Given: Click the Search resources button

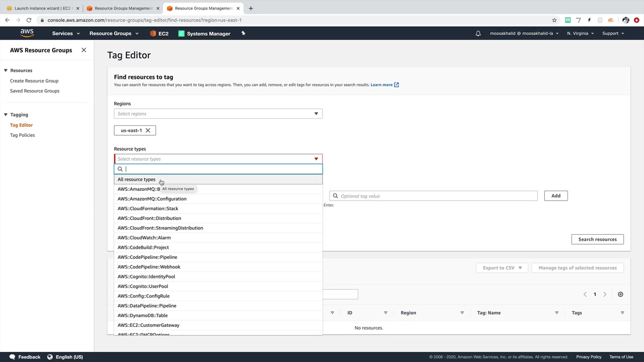Looking at the screenshot, I should (x=597, y=239).
